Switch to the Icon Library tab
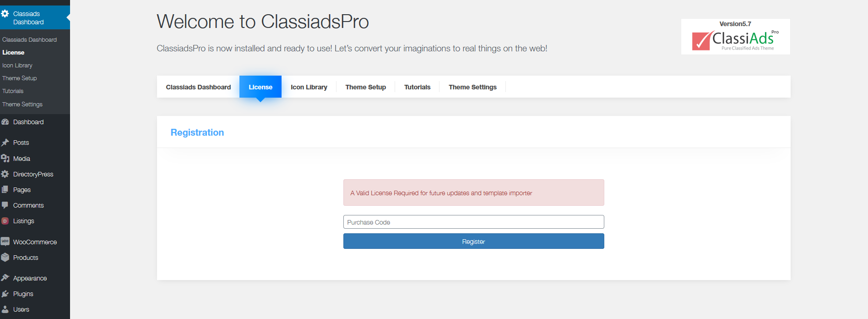This screenshot has height=319, width=868. (309, 87)
